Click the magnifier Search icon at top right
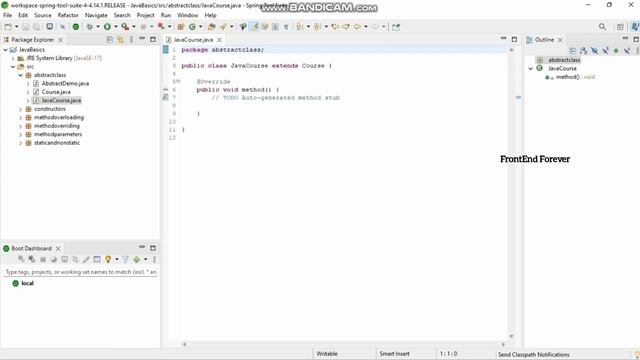Viewport: 640px width, 360px height. [x=602, y=27]
